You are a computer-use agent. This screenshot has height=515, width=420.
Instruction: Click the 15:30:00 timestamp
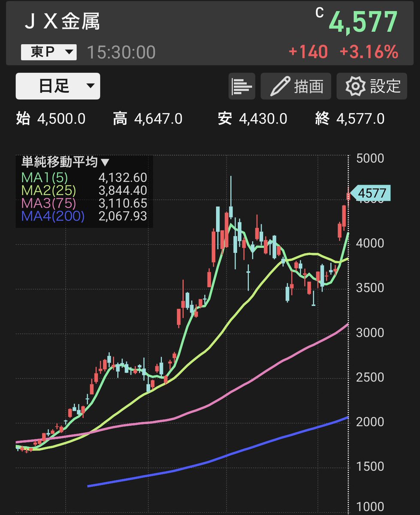tap(121, 53)
